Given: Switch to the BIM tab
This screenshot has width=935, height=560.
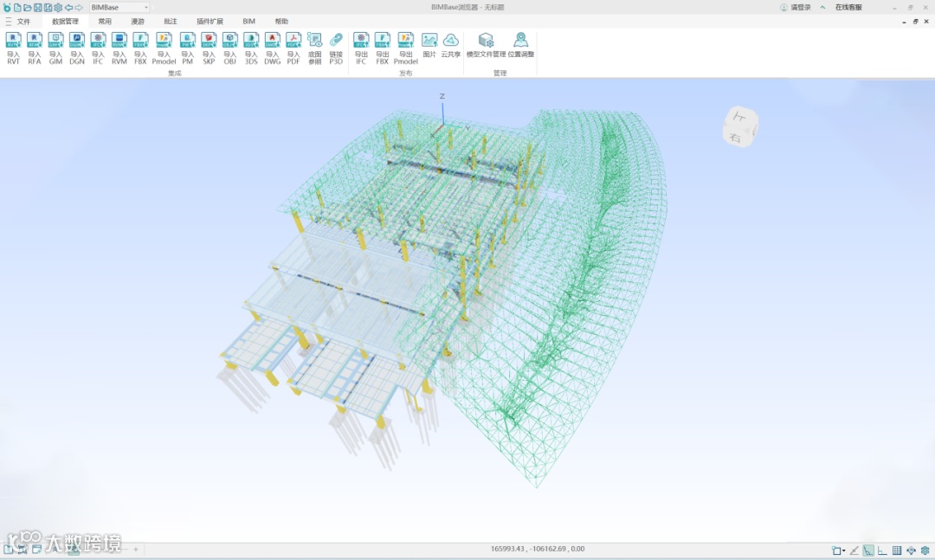Looking at the screenshot, I should click(x=248, y=22).
